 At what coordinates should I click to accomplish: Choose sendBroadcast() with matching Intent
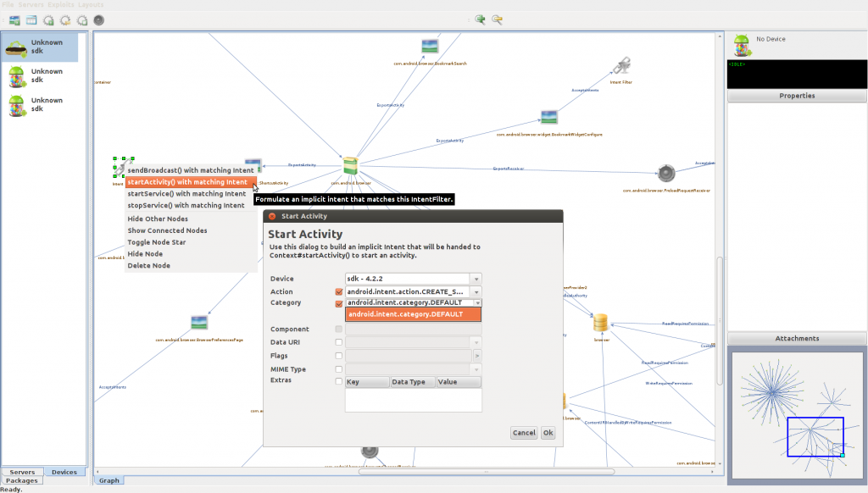tap(191, 170)
